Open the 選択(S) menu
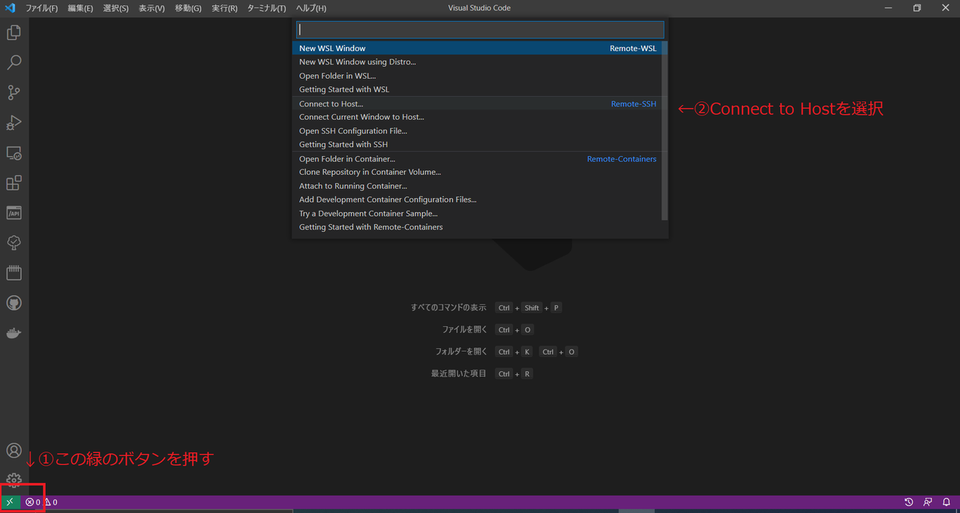The width and height of the screenshot is (960, 513). coord(116,8)
